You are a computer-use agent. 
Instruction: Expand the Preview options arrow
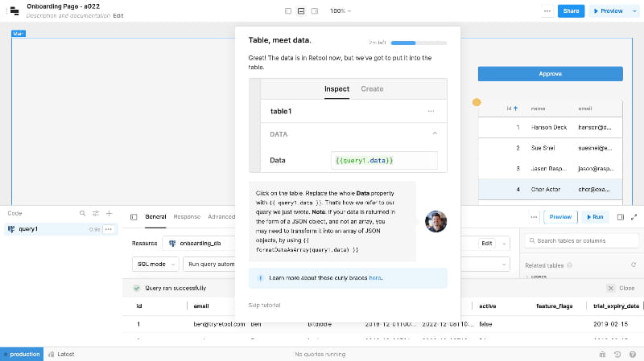click(634, 11)
